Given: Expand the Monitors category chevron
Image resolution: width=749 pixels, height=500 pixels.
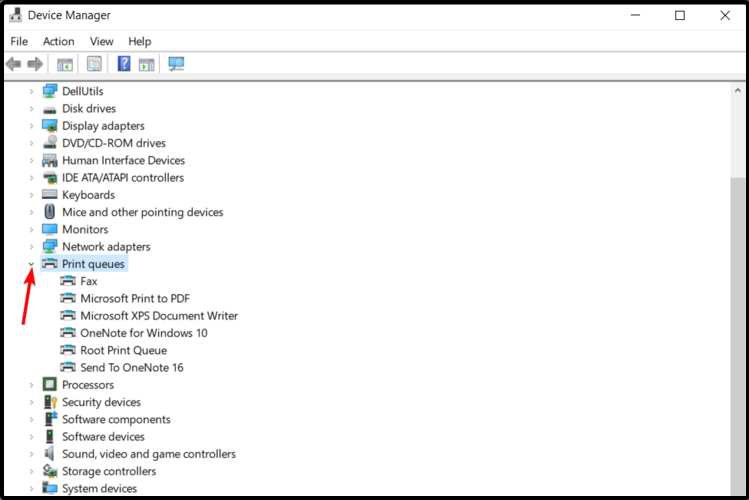Looking at the screenshot, I should point(32,229).
